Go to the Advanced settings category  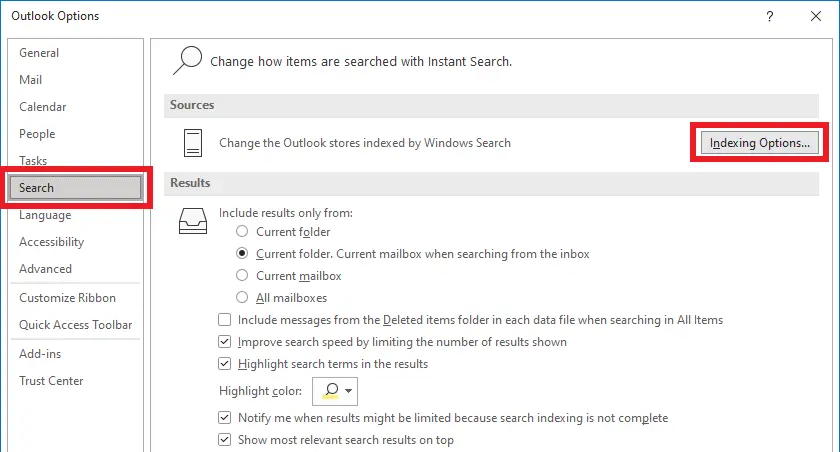[46, 269]
